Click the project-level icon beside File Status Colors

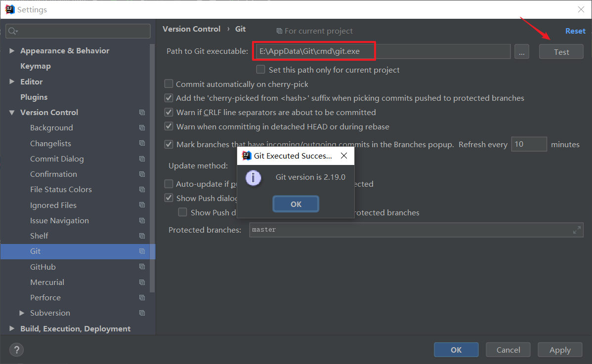(142, 189)
